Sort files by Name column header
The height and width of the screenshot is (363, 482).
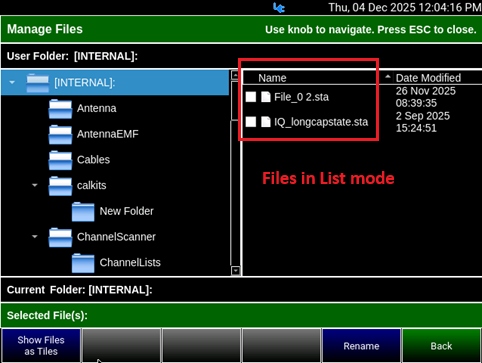pyautogui.click(x=272, y=78)
